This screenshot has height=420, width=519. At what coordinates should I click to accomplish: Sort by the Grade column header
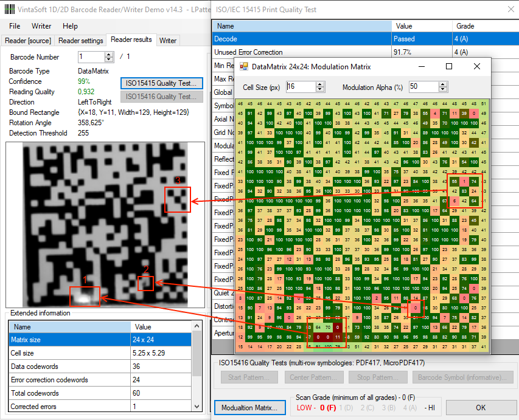[x=484, y=26]
